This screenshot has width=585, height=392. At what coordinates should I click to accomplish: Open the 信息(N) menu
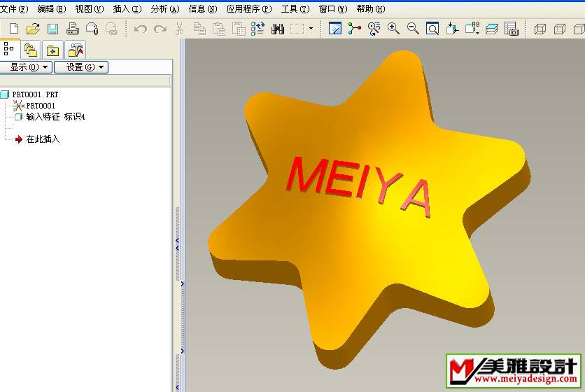[203, 9]
